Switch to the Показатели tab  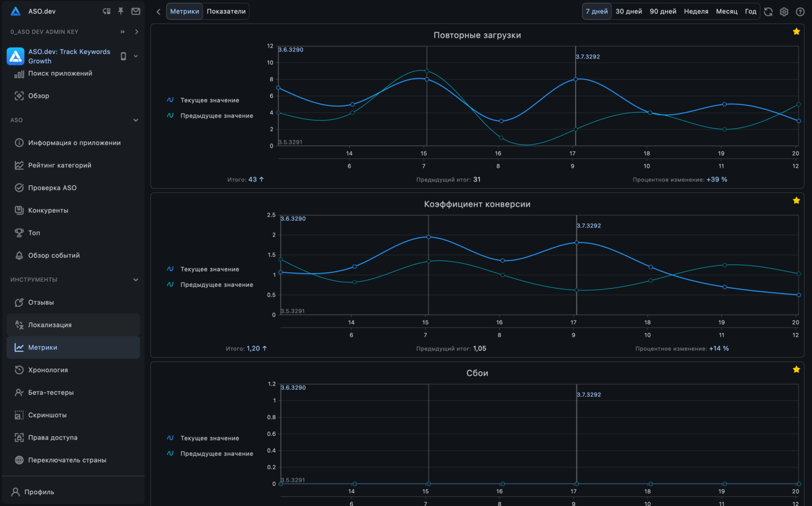click(226, 11)
